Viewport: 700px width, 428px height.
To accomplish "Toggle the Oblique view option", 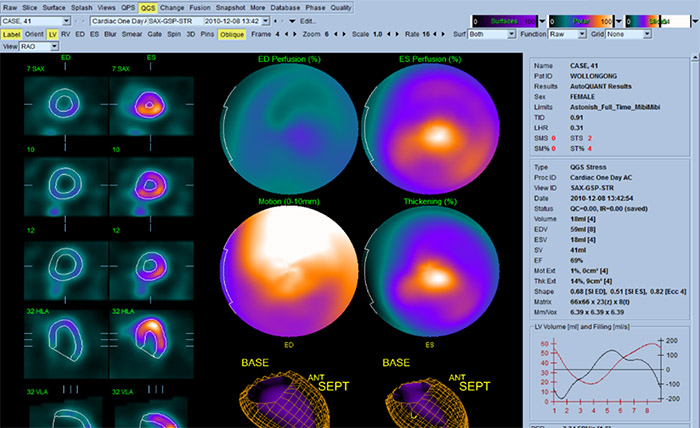I will pyautogui.click(x=231, y=33).
